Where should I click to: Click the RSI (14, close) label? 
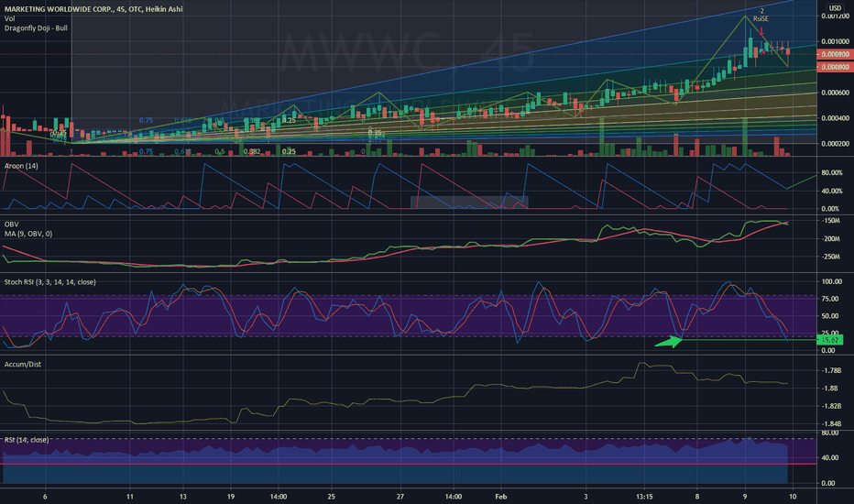[x=27, y=440]
